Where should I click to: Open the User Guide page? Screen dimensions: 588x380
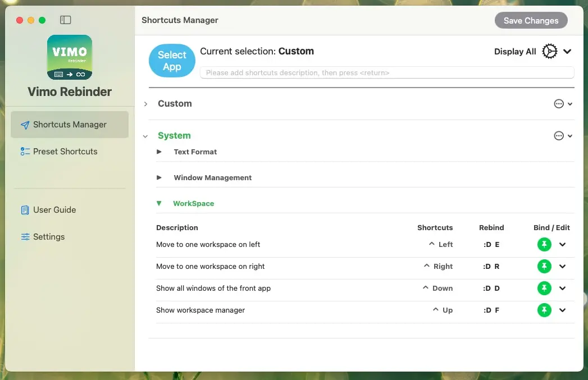[x=54, y=210]
